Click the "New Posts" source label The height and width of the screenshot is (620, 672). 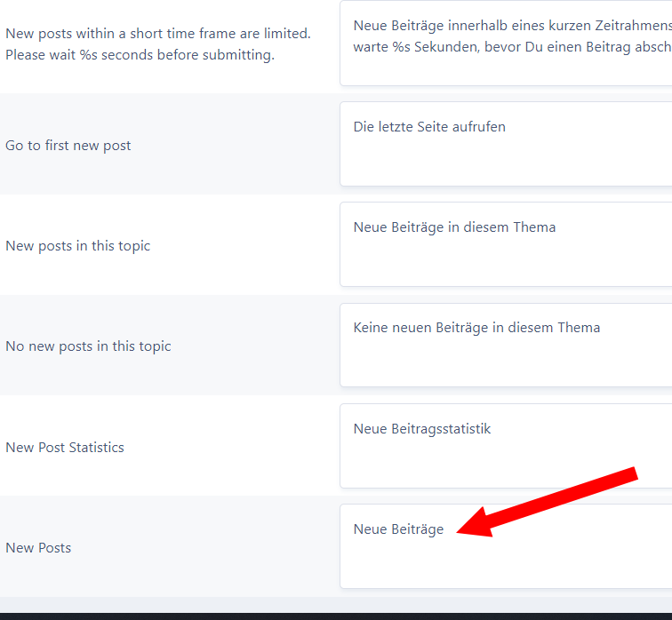click(x=38, y=548)
